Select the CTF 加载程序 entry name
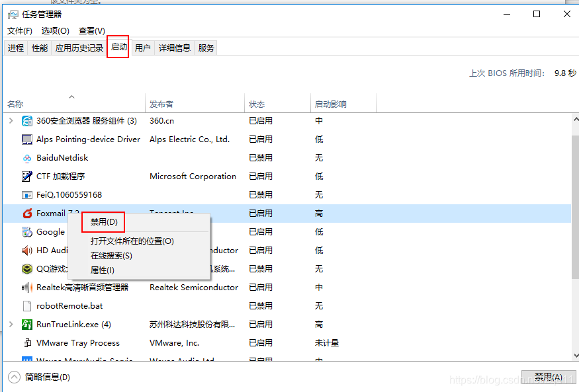Image resolution: width=579 pixels, height=392 pixels. tap(61, 176)
